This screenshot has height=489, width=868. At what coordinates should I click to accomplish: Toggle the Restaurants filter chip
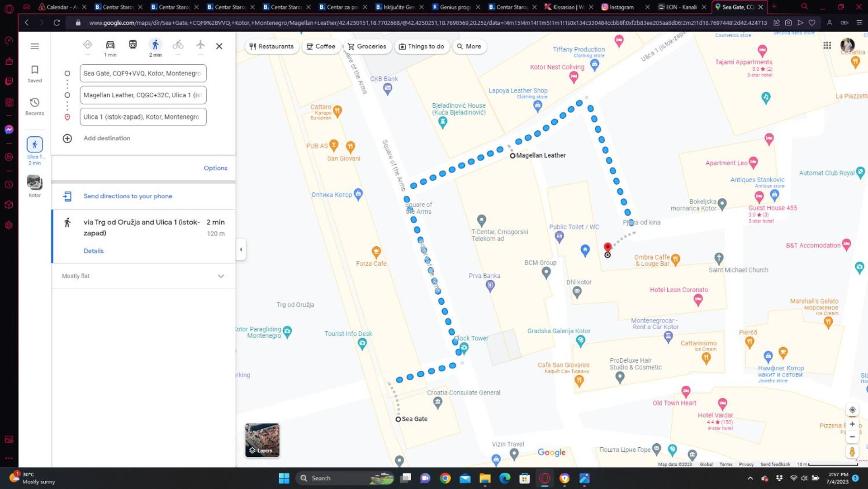tap(271, 47)
